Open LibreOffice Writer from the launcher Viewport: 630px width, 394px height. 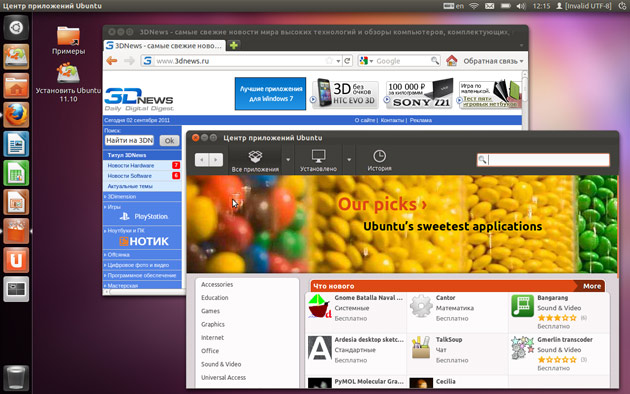[x=16, y=144]
